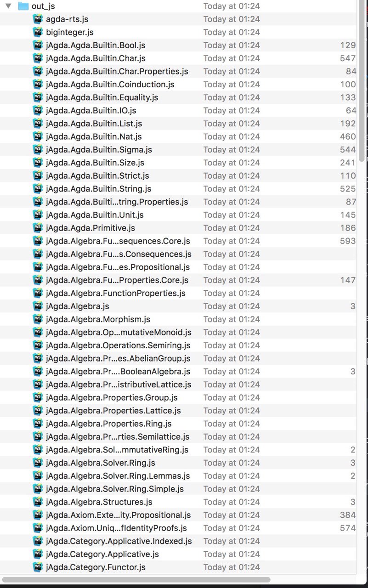
Task: Click icon of jAgda.Agda.Builtin.IO.js
Action: 38,110
